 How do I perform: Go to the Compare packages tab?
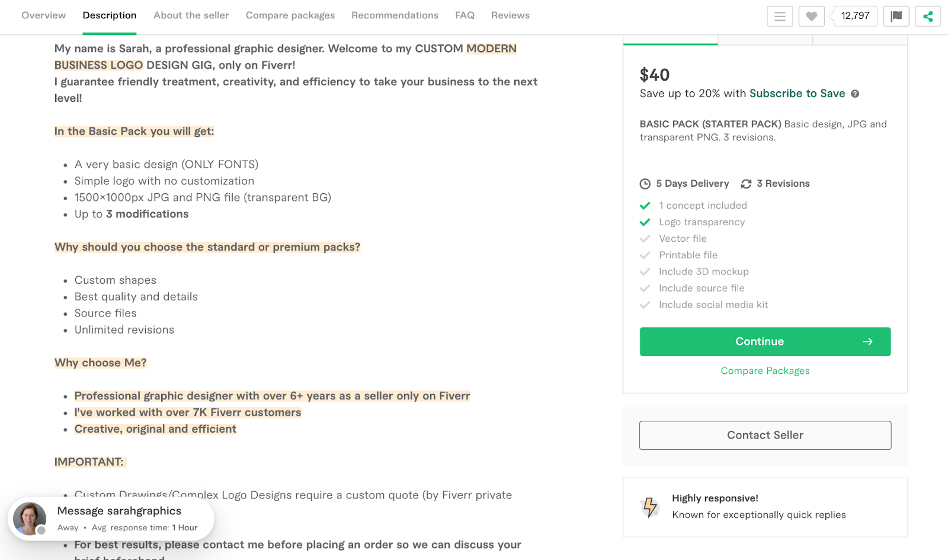click(x=290, y=15)
